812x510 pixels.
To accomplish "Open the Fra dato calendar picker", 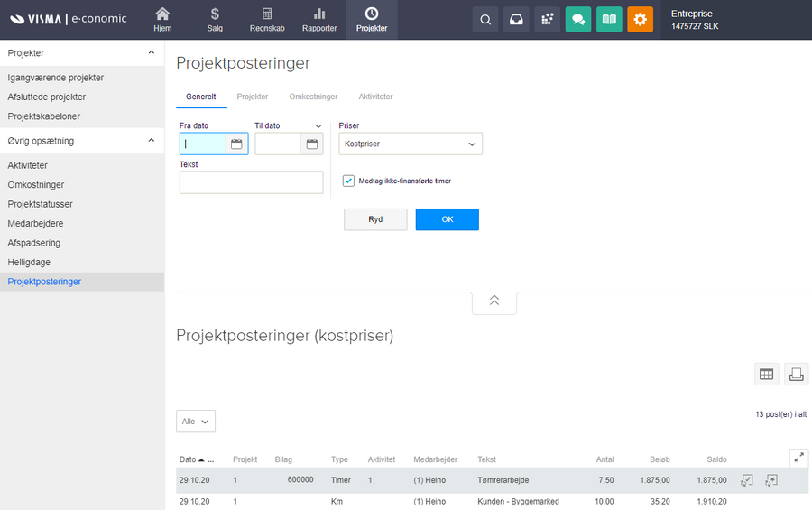I will click(236, 144).
